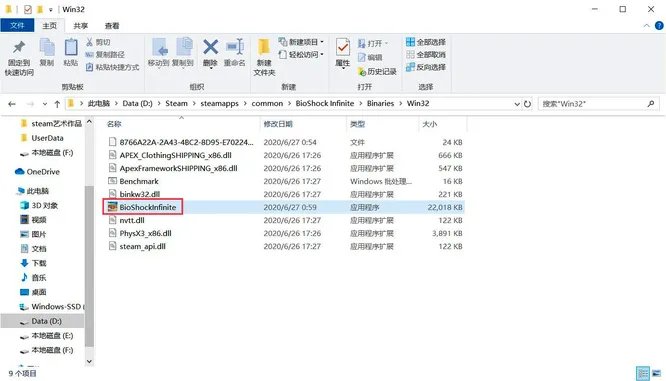This screenshot has height=381, width=666.
Task: Click the Edit button in ribbon
Action: (x=370, y=57)
